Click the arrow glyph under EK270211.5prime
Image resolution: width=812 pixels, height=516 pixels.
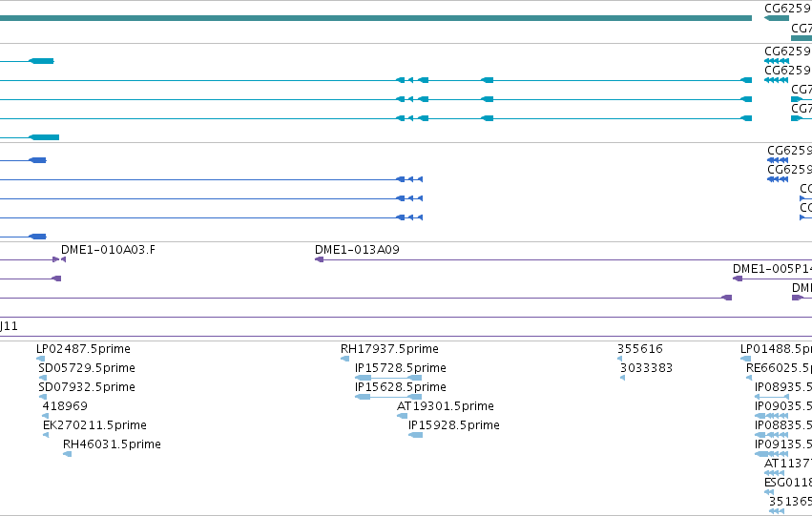46,435
